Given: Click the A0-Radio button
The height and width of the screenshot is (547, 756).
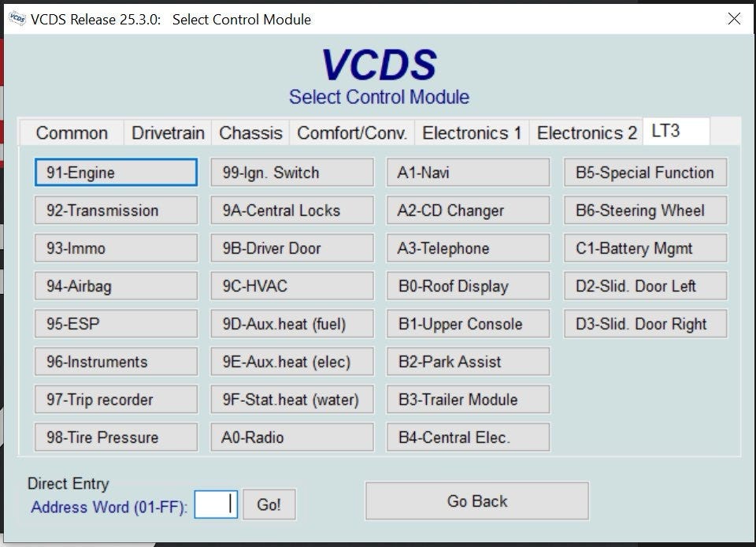Looking at the screenshot, I should click(x=292, y=437).
